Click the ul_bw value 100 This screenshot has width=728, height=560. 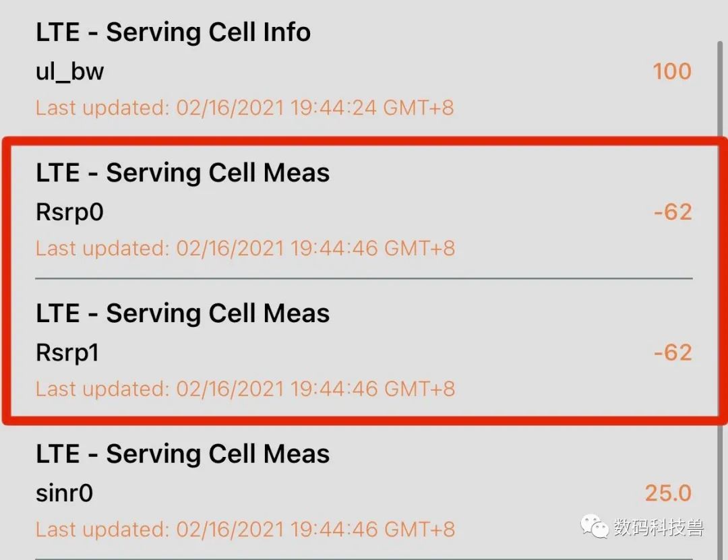click(x=672, y=71)
